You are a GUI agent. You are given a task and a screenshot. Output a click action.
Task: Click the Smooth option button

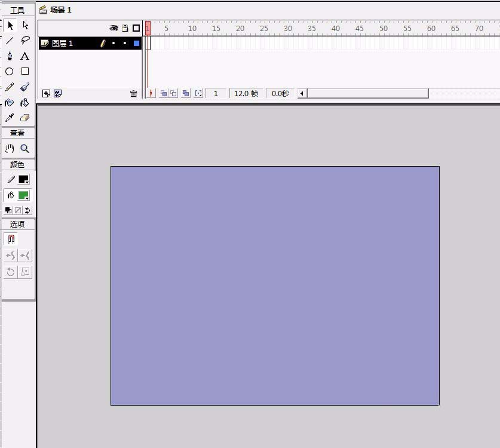pos(11,256)
